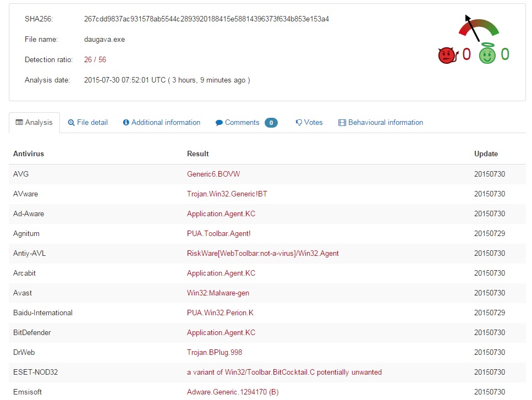Click the File name field label
The width and height of the screenshot is (532, 400).
click(41, 40)
